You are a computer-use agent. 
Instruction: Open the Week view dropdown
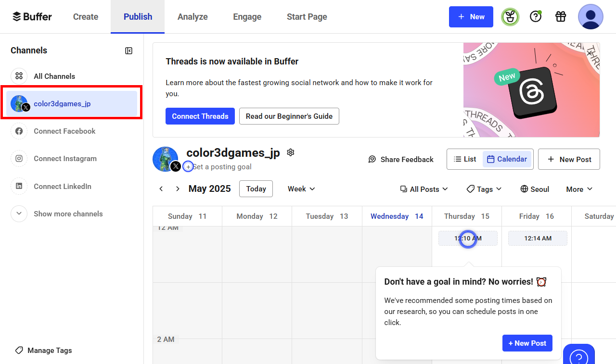pos(301,189)
